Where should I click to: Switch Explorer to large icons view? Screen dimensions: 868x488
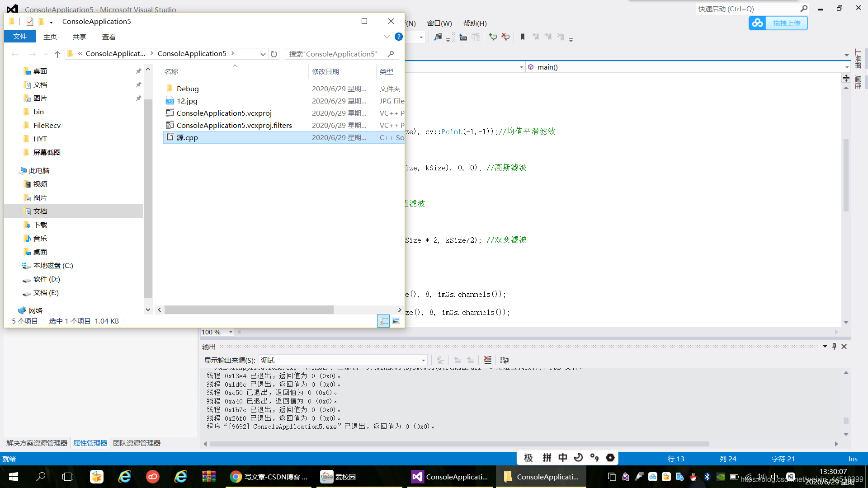pyautogui.click(x=396, y=321)
